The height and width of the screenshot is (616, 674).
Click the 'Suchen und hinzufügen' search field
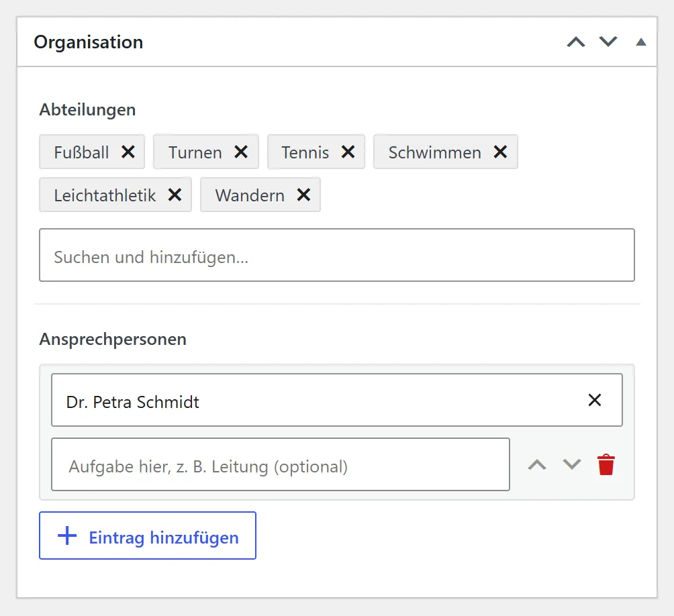pos(337,255)
